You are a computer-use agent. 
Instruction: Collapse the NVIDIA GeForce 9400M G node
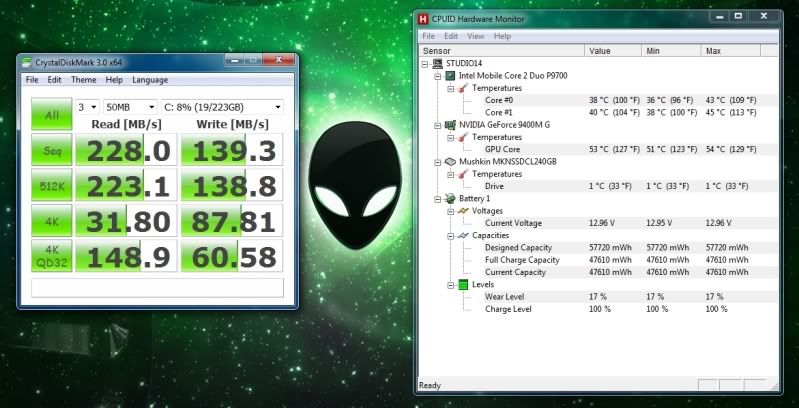tap(438, 125)
